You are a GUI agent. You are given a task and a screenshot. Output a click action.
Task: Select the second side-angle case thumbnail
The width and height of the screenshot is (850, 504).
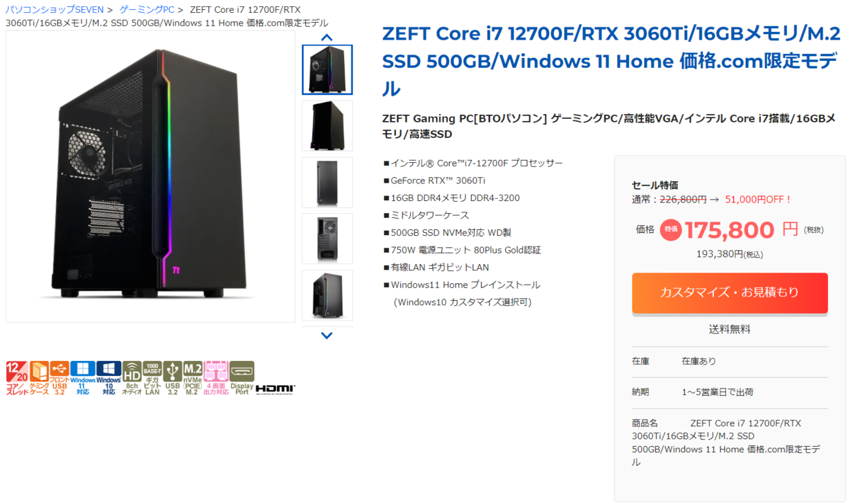click(x=327, y=125)
